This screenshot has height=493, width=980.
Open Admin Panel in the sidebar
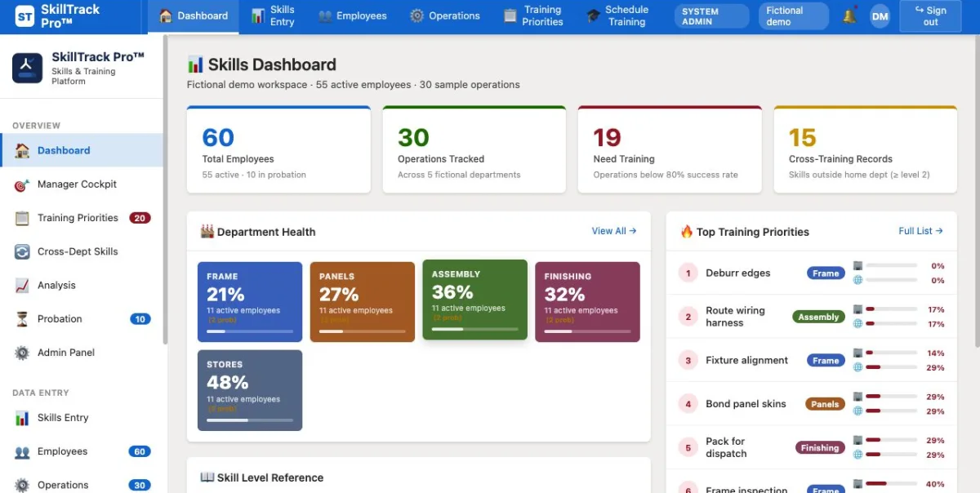[x=82, y=353]
